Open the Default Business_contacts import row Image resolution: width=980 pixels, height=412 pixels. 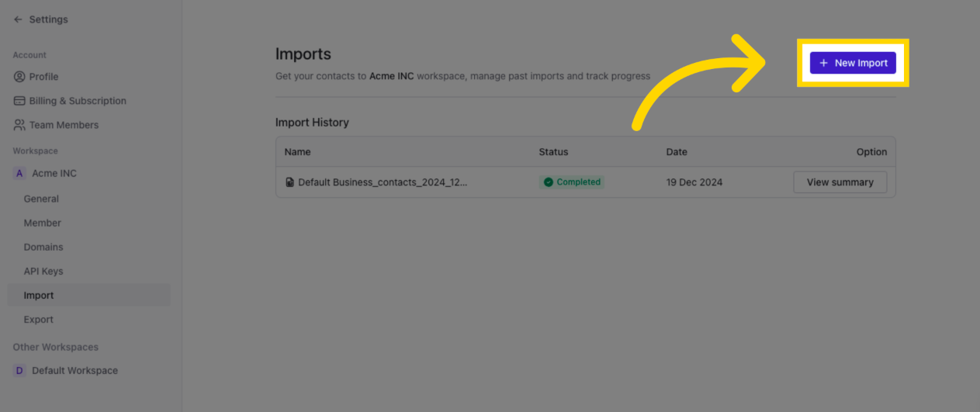[x=383, y=182]
